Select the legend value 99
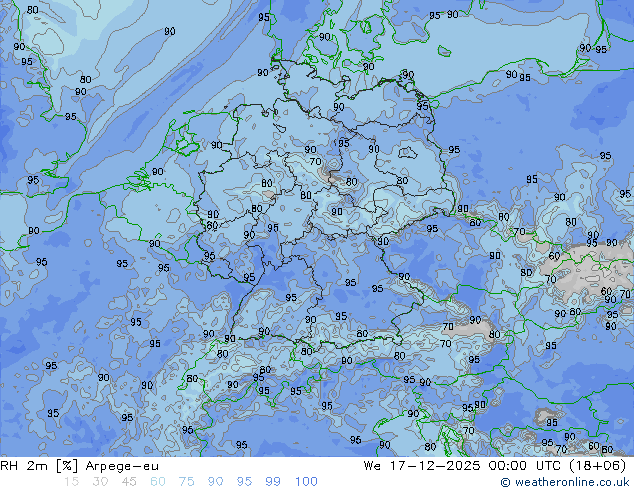This screenshot has height=490, width=634. [273, 482]
